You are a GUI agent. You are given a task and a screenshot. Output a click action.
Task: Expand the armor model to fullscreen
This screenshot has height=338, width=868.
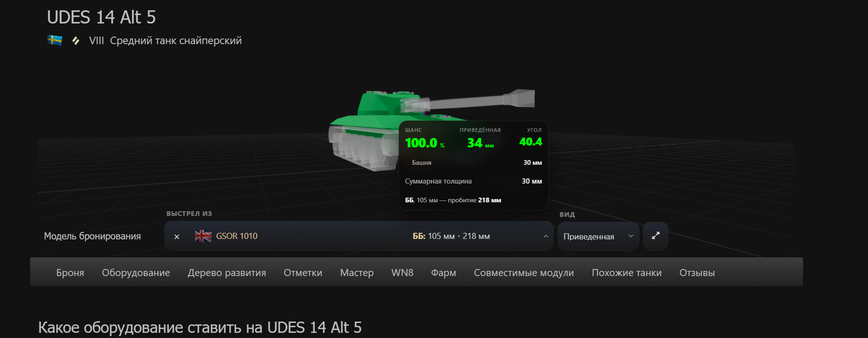(x=655, y=236)
